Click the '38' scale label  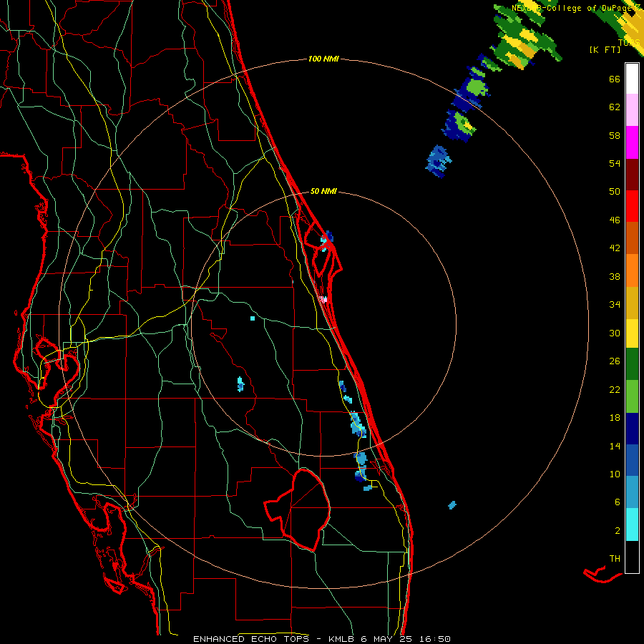615,276
